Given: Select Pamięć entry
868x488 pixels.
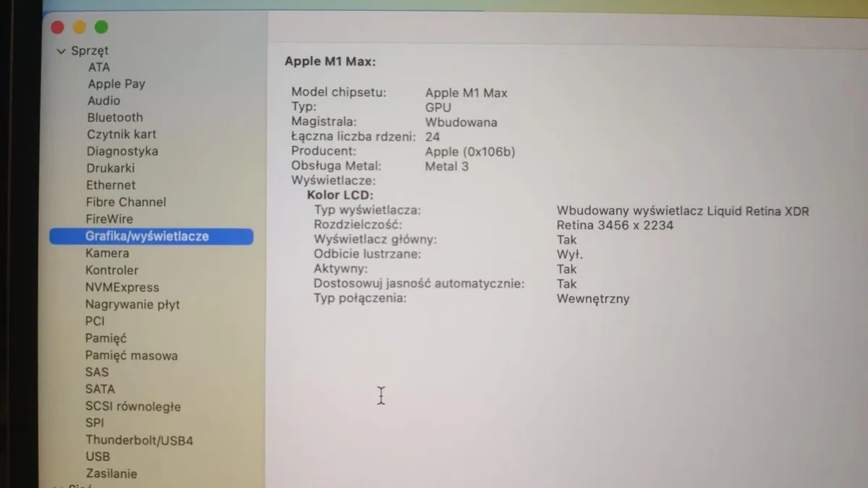Looking at the screenshot, I should point(106,338).
